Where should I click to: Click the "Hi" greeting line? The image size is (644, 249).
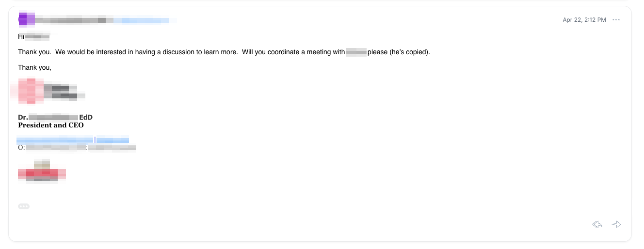coord(34,36)
